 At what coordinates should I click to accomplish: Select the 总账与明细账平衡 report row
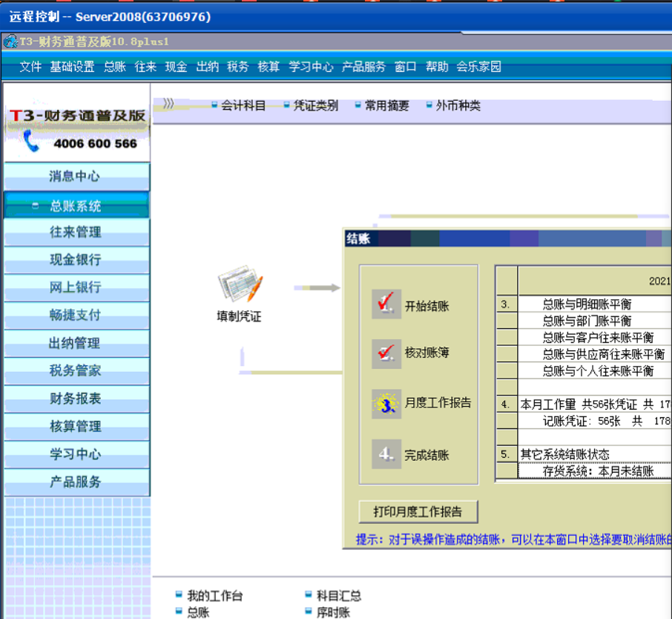pos(594,304)
